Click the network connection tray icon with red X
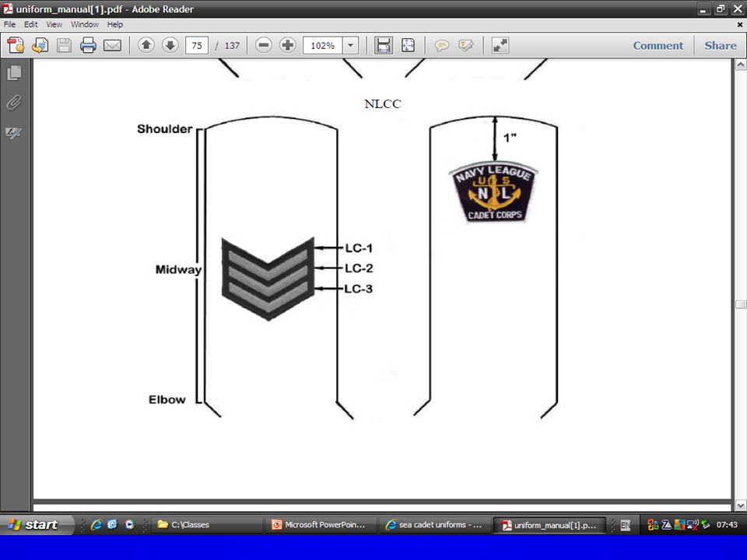Image resolution: width=747 pixels, height=560 pixels. [x=693, y=525]
